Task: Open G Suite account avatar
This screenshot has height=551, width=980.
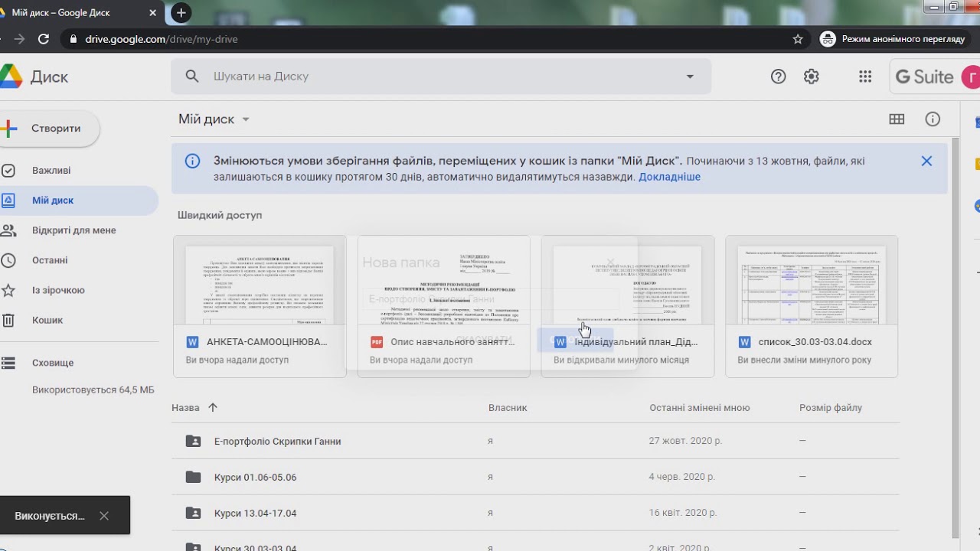Action: (x=969, y=77)
